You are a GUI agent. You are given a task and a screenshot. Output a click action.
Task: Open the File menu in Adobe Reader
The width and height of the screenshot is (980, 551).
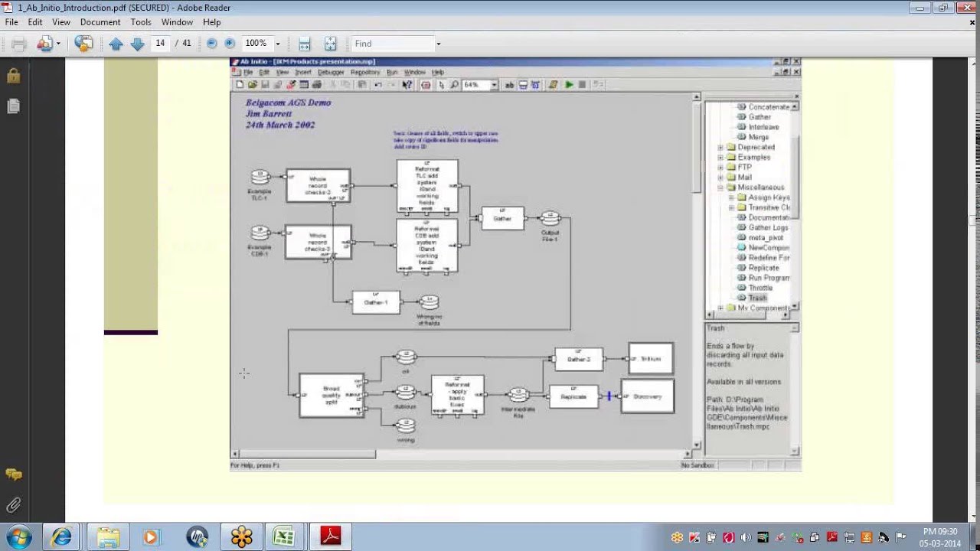pyautogui.click(x=11, y=22)
